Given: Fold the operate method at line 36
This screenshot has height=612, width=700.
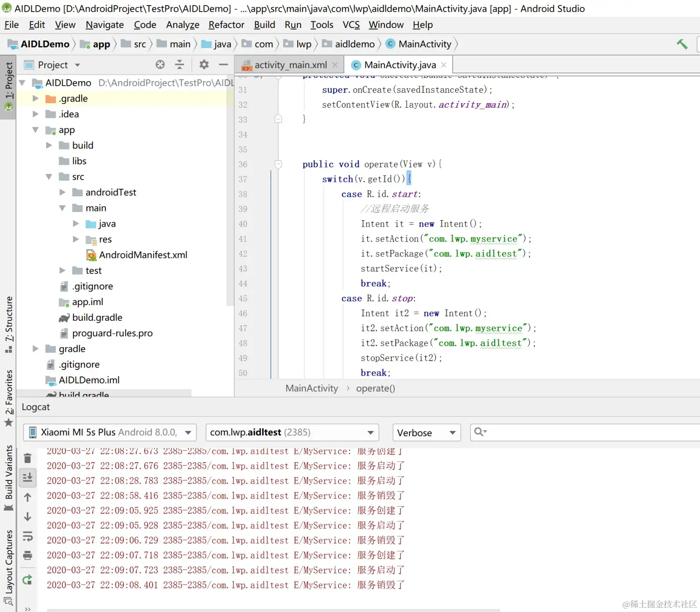Looking at the screenshot, I should (x=278, y=164).
